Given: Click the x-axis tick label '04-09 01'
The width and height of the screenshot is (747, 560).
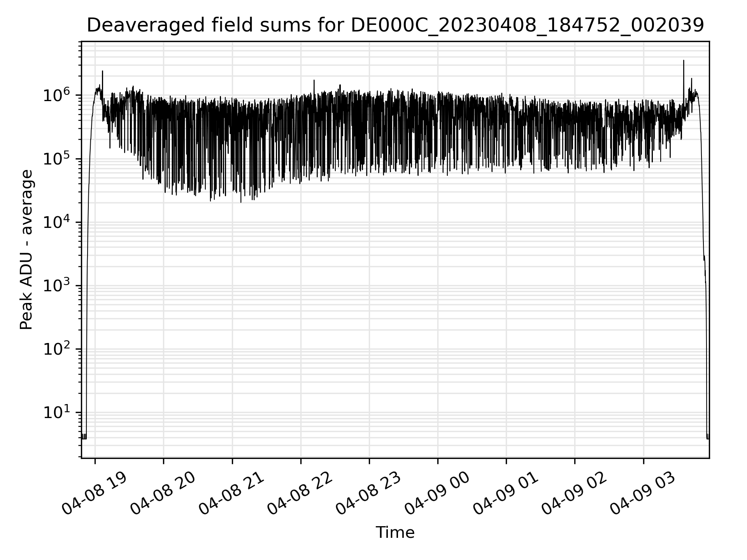Looking at the screenshot, I should (x=506, y=494).
